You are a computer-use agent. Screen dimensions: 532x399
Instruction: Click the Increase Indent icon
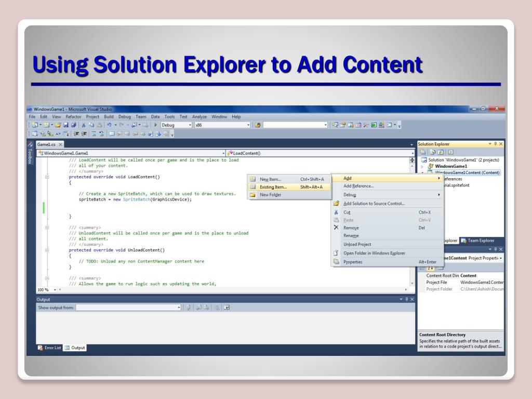click(x=84, y=134)
